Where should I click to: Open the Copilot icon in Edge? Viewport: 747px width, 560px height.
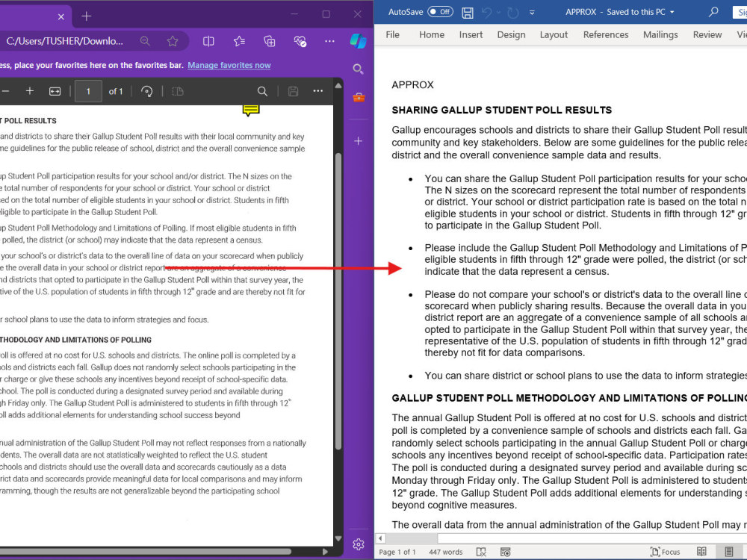359,41
